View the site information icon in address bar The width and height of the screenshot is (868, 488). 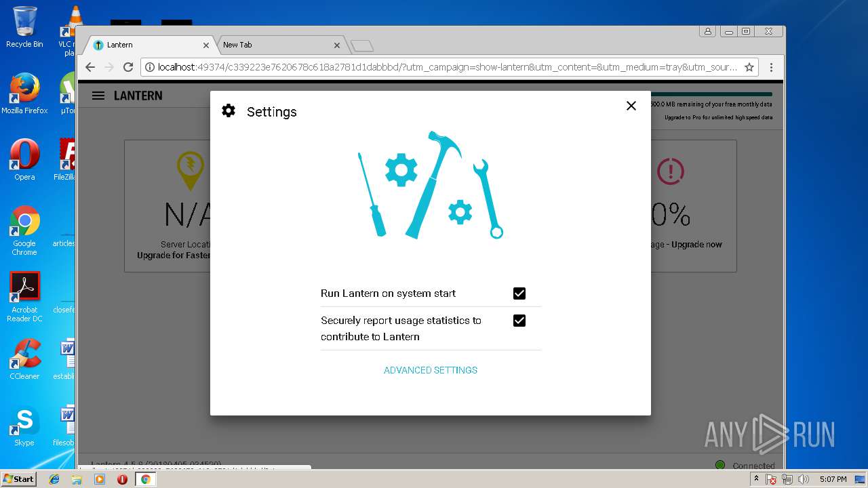pyautogui.click(x=150, y=67)
